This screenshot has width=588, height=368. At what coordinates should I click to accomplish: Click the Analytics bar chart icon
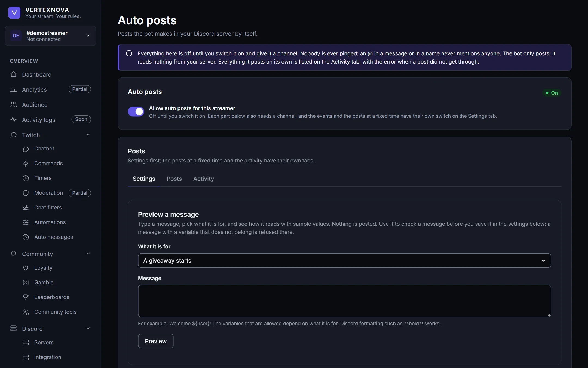tap(13, 89)
